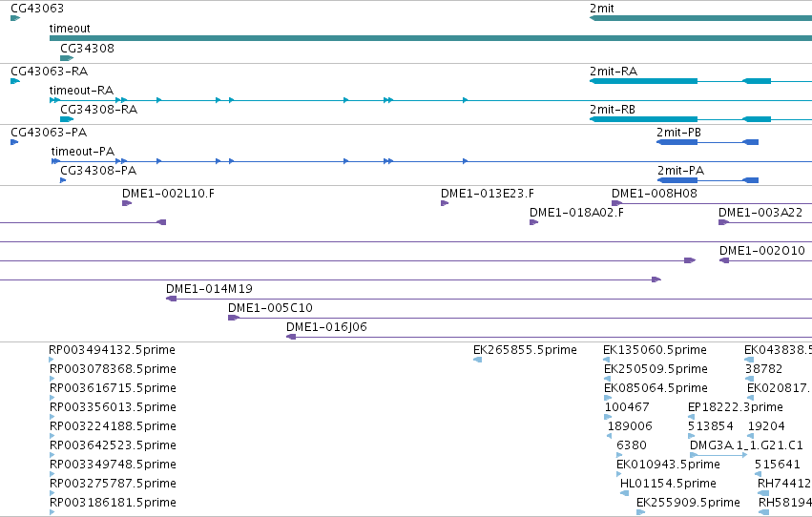Click the EK010943.5prime EST label

click(x=668, y=465)
